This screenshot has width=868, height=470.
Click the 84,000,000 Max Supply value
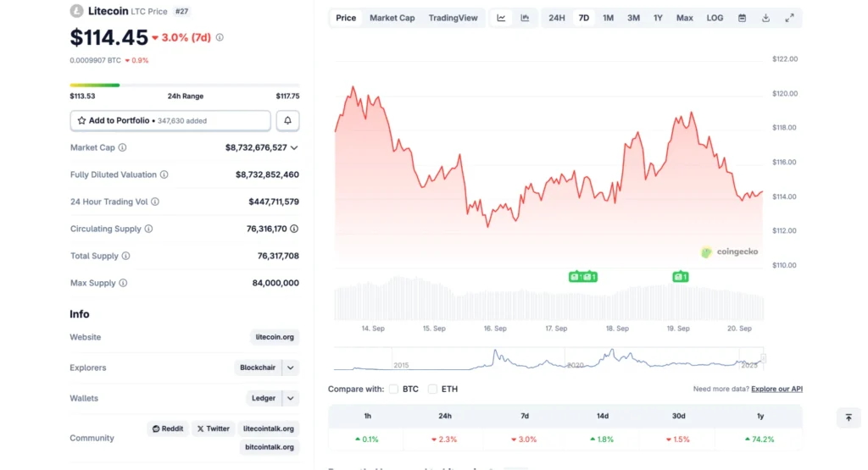(275, 283)
